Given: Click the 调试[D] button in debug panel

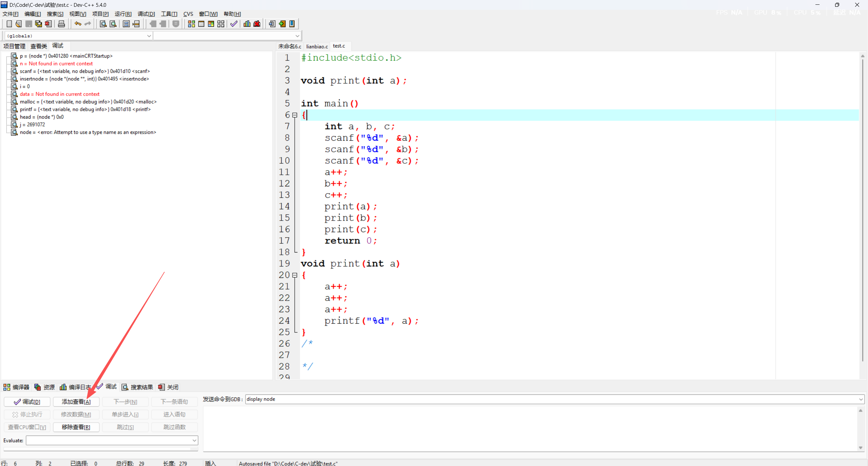Looking at the screenshot, I should click(27, 402).
